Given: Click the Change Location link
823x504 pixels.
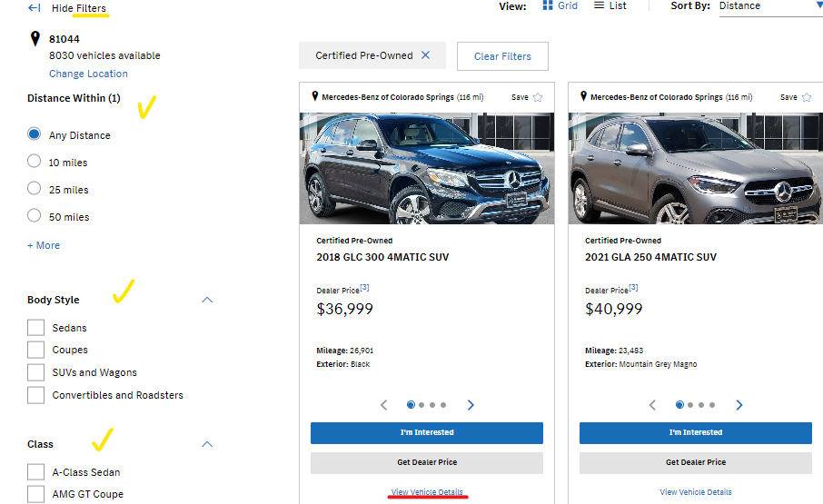Looking at the screenshot, I should click(x=88, y=74).
